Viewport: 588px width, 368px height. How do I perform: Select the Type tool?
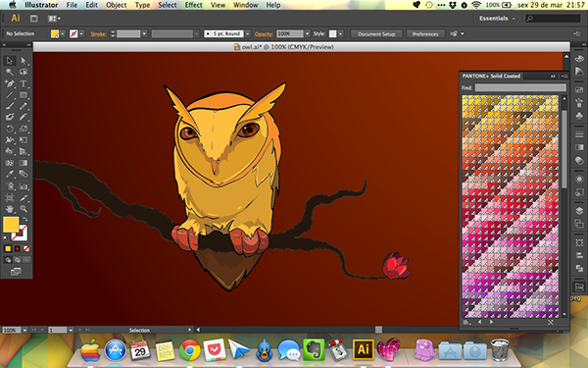[24, 83]
